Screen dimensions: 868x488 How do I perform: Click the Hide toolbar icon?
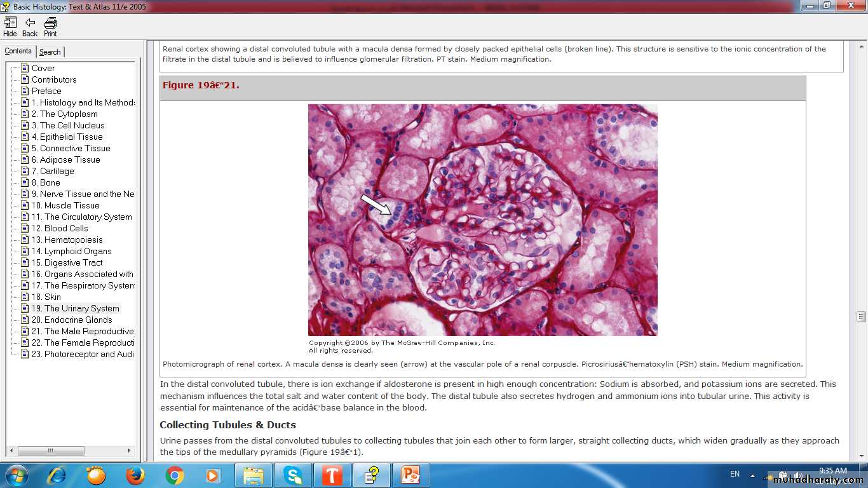10,27
